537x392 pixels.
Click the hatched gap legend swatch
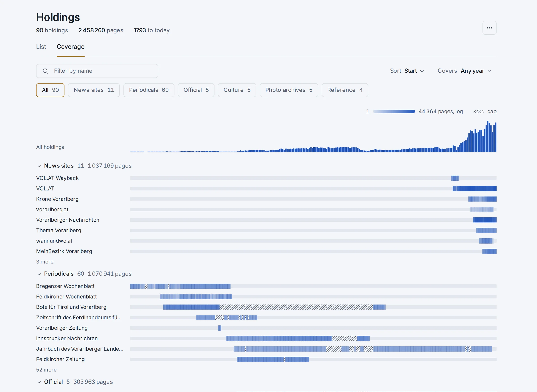[x=478, y=112]
